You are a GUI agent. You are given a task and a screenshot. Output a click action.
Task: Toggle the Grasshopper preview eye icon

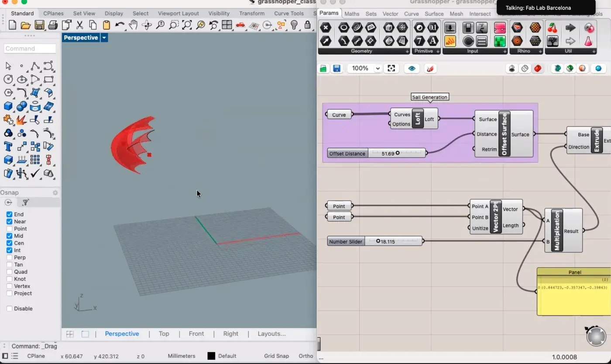coord(412,69)
